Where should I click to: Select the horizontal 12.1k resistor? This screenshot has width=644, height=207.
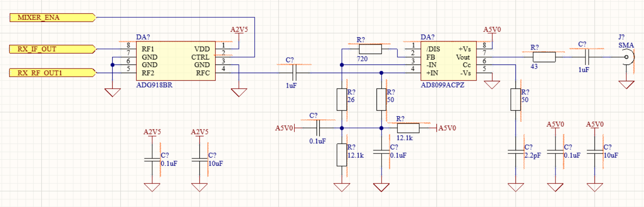[408, 128]
